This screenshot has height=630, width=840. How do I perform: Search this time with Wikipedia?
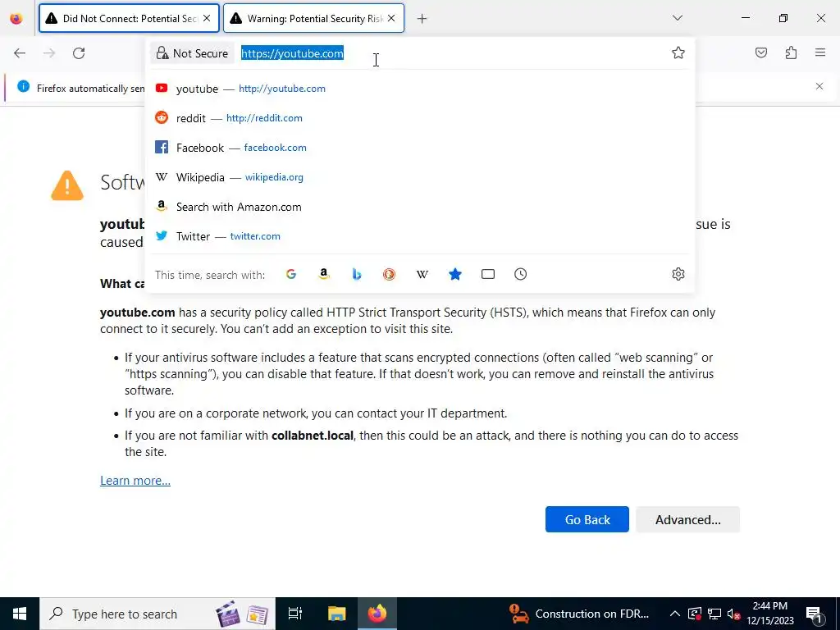(x=422, y=274)
